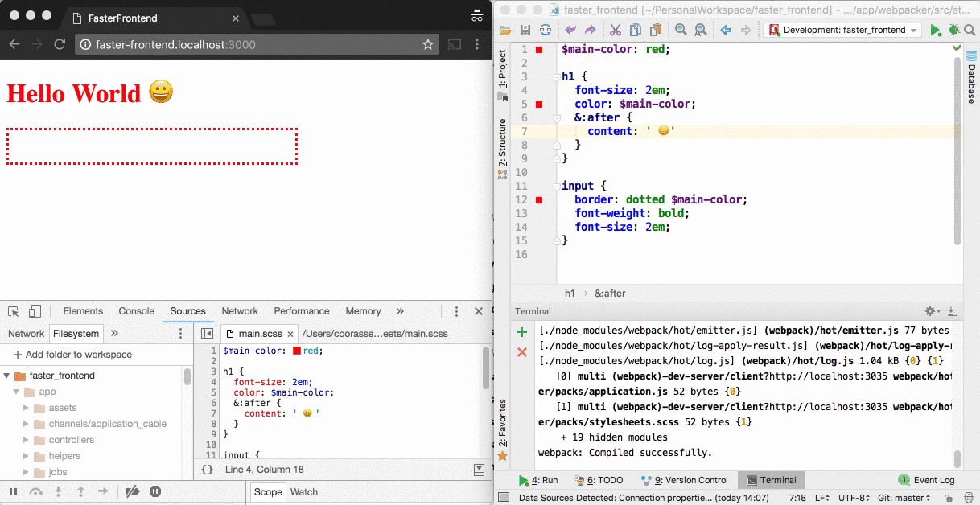Run the Development configuration with green play

click(936, 30)
